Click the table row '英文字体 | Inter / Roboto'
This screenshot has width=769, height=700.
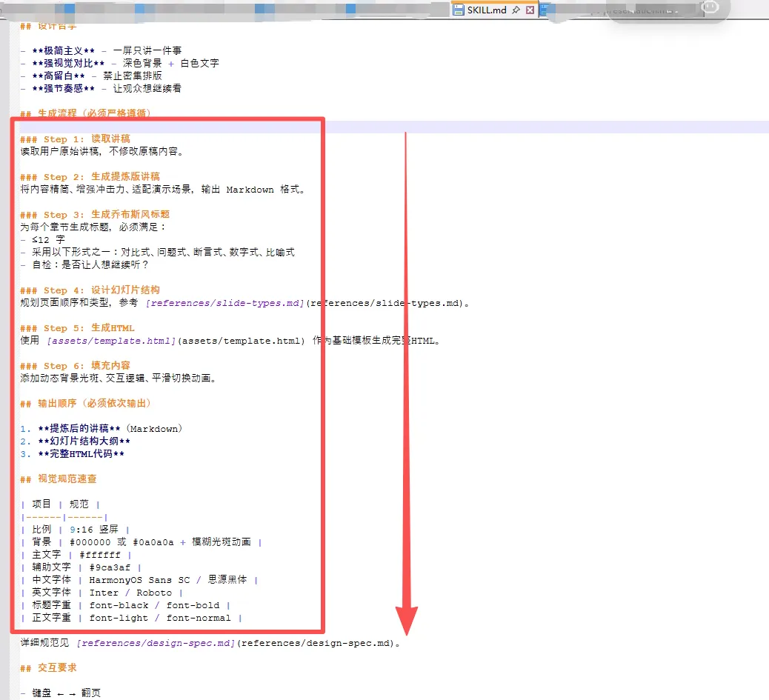click(101, 593)
